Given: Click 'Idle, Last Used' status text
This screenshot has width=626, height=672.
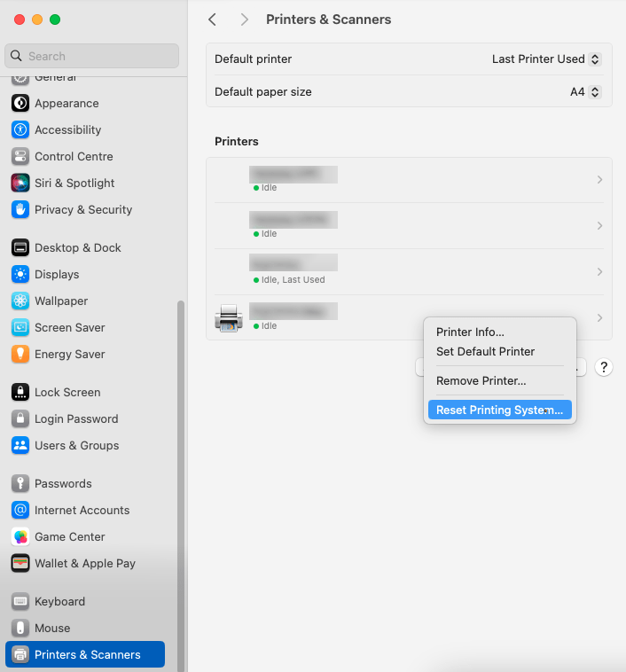Looking at the screenshot, I should pyautogui.click(x=293, y=280).
